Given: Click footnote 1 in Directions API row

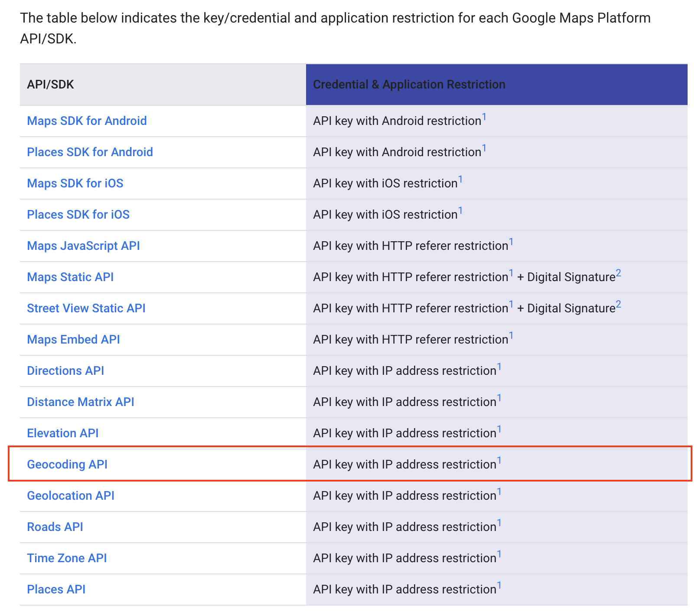Looking at the screenshot, I should pyautogui.click(x=499, y=367).
